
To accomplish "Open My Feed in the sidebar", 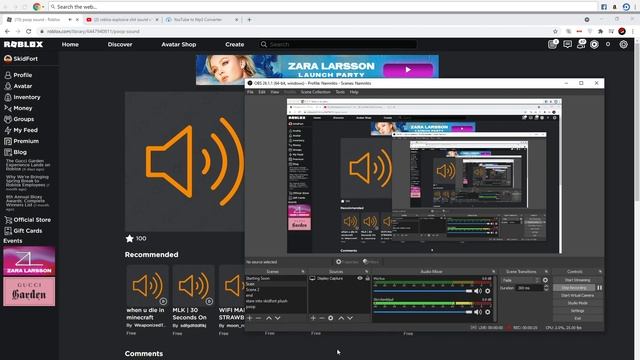I will click(x=21, y=130).
